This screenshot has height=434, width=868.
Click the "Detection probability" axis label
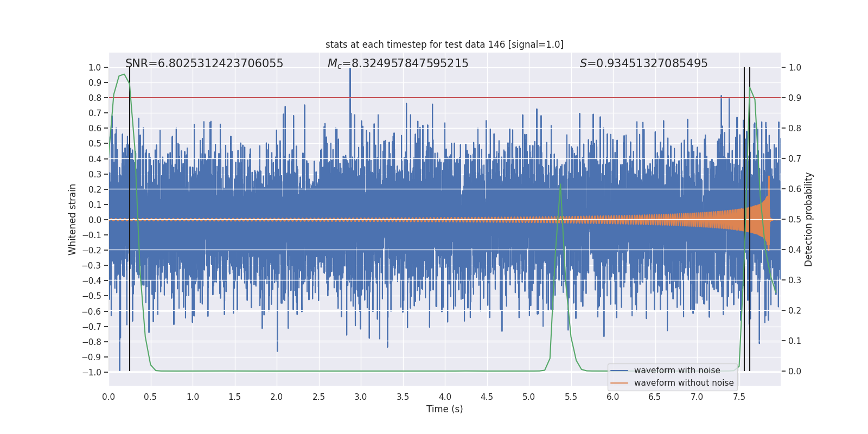(x=809, y=220)
